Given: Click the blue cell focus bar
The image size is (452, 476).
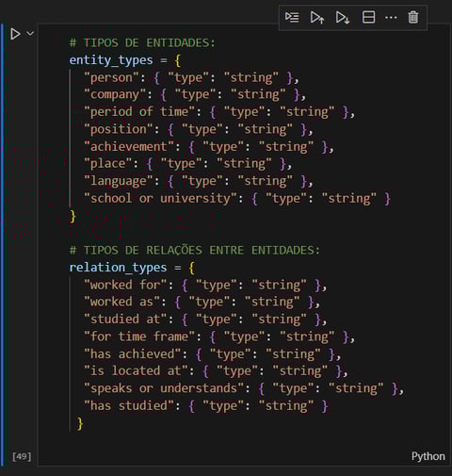Looking at the screenshot, I should pos(2,245).
